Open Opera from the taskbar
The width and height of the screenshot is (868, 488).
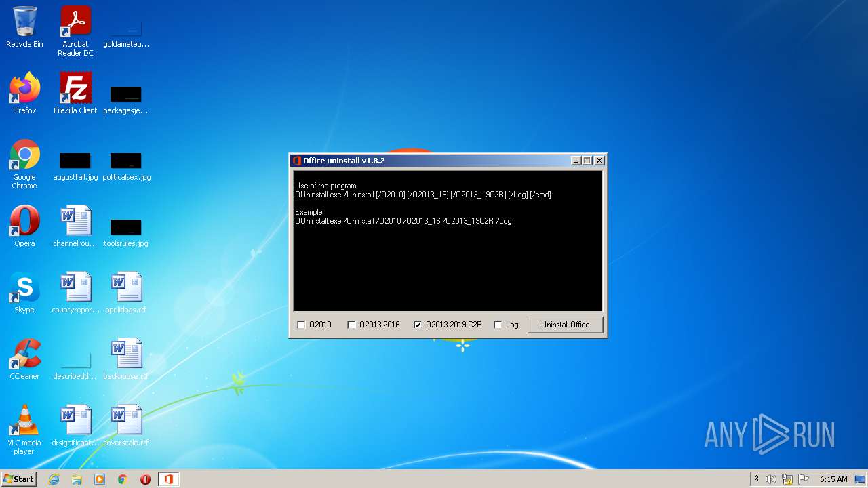(145, 479)
